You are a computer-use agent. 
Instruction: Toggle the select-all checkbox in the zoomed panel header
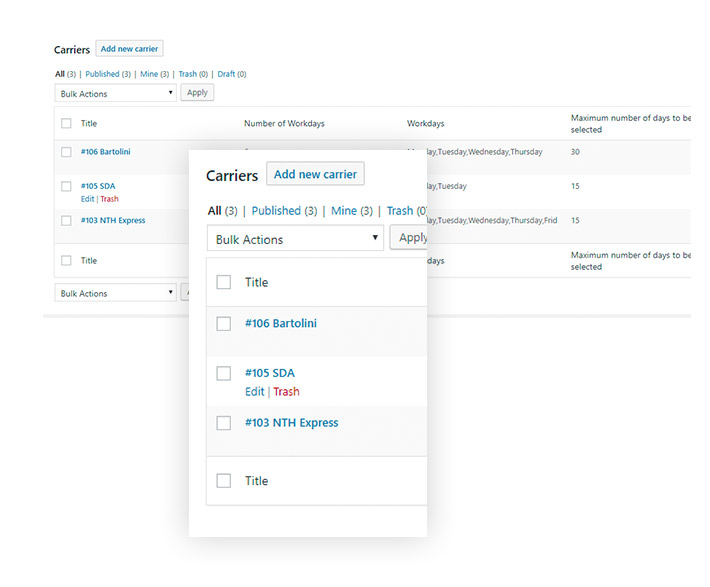(224, 282)
